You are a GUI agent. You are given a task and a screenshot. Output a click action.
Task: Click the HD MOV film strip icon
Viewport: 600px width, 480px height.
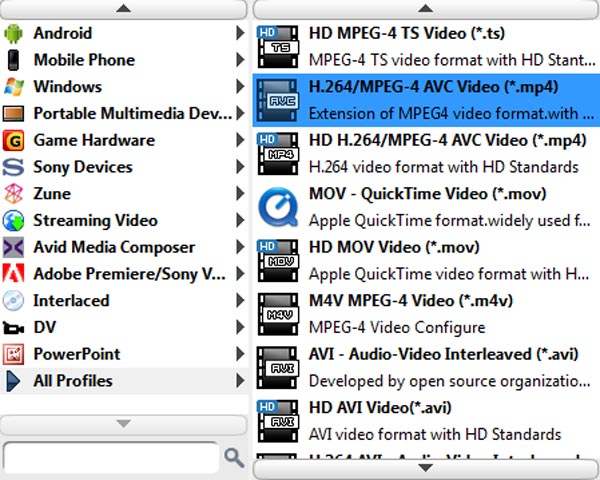[278, 261]
